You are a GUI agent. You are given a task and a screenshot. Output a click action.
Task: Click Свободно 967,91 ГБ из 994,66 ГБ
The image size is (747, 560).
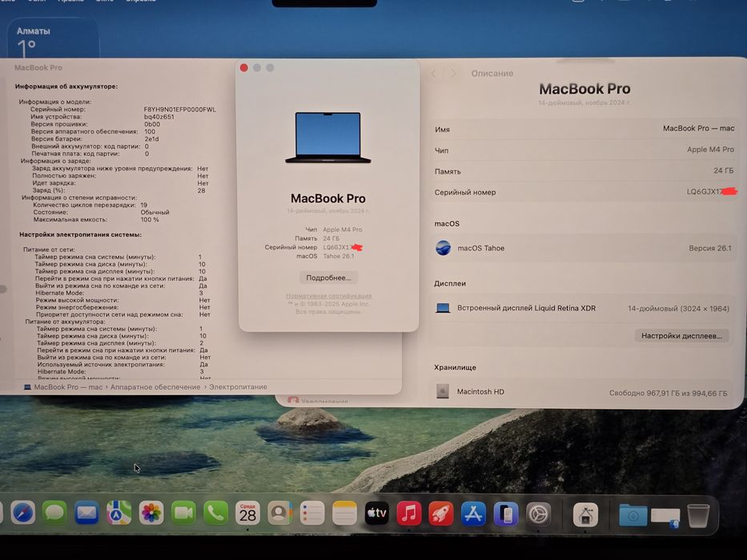point(669,394)
